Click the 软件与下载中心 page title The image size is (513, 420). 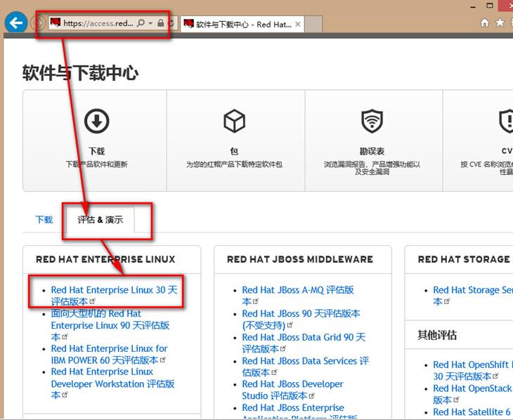[x=81, y=72]
